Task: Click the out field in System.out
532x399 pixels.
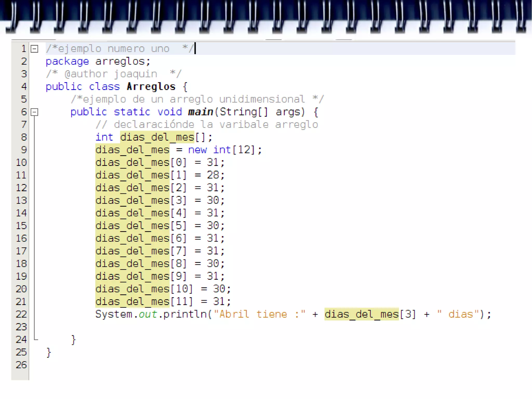Action: pyautogui.click(x=148, y=314)
